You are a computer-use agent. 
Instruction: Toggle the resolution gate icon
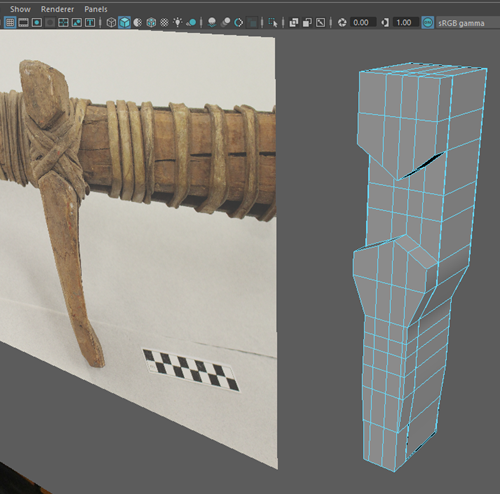click(x=37, y=23)
